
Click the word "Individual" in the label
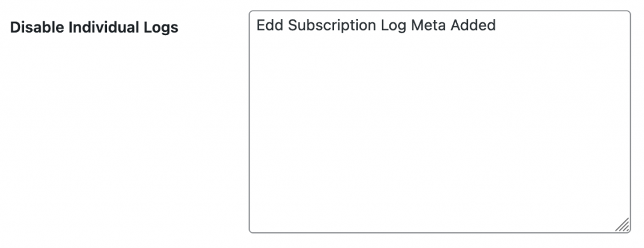tap(104, 28)
